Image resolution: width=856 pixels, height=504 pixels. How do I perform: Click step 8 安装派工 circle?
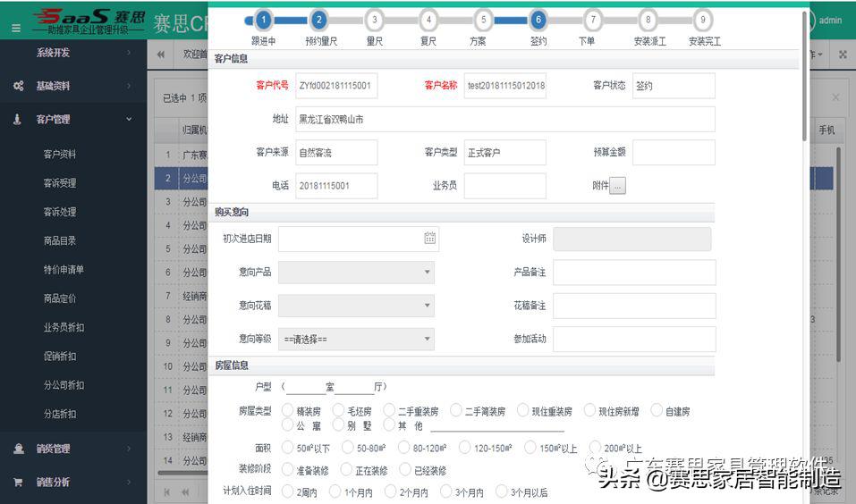pyautogui.click(x=648, y=21)
